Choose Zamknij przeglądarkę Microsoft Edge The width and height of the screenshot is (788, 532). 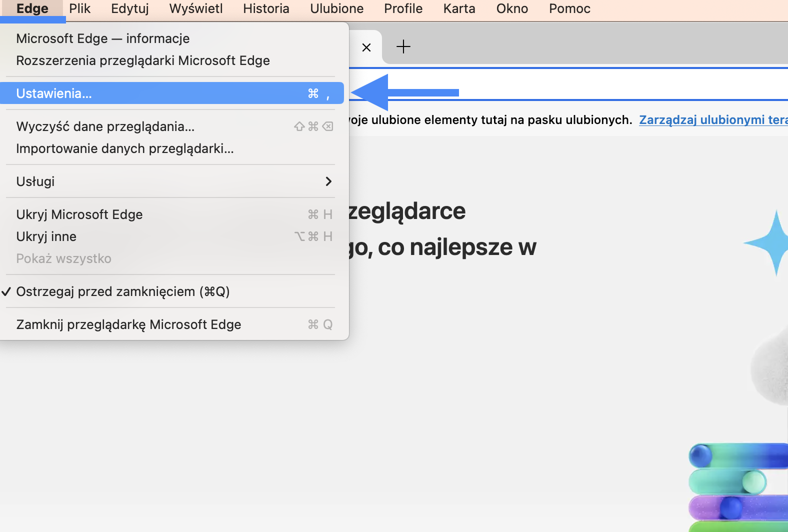172,324
